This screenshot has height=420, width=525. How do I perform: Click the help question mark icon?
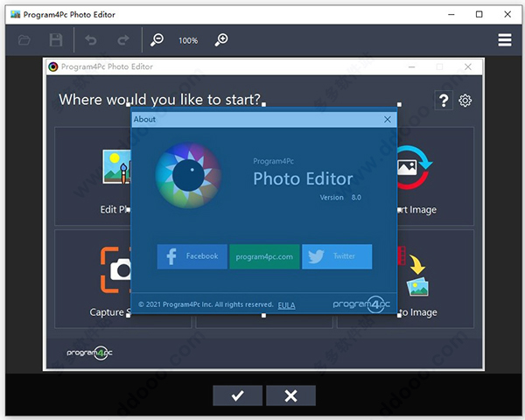click(444, 100)
